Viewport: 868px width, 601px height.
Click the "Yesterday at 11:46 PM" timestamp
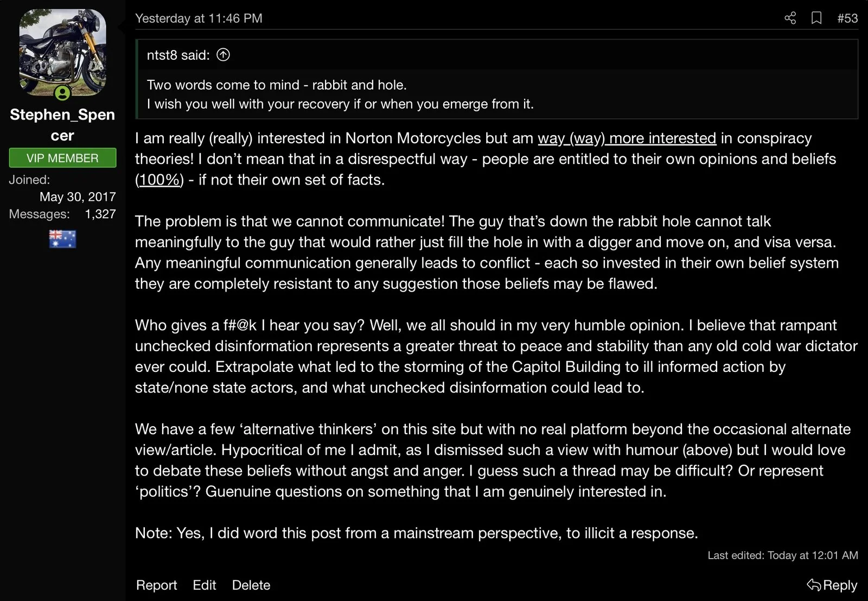click(199, 18)
